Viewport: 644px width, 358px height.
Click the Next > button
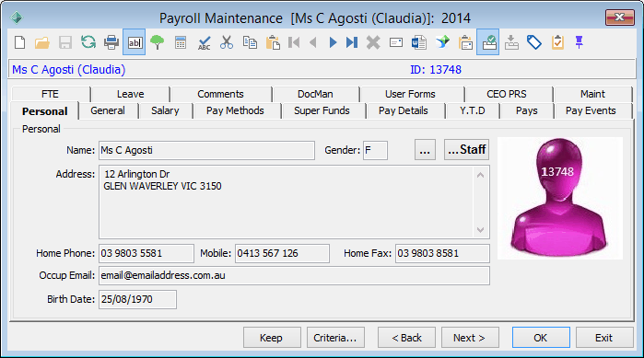coord(470,338)
